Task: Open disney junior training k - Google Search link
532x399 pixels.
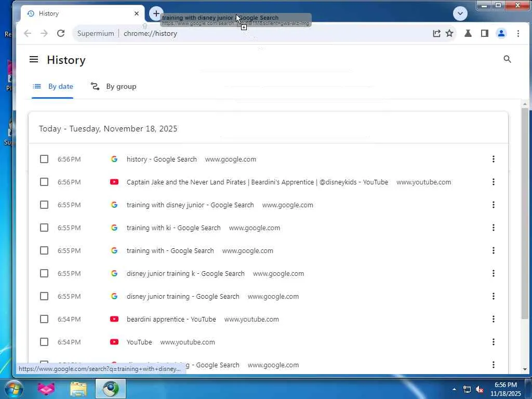Action: tap(185, 273)
